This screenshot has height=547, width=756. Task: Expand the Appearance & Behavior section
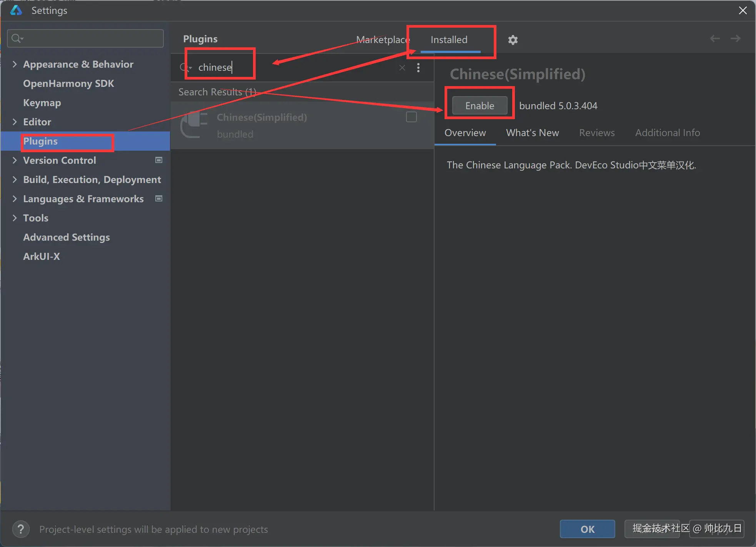point(15,64)
